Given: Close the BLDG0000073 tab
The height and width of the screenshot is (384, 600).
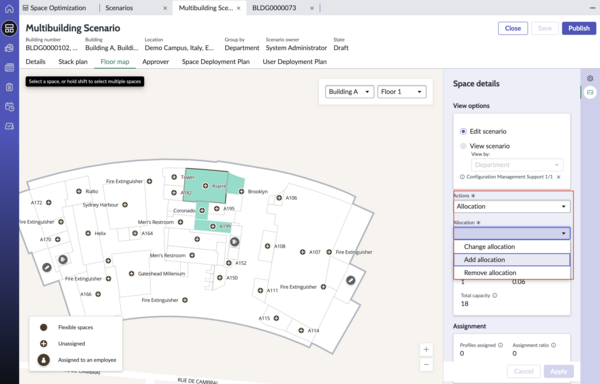Looking at the screenshot, I should 312,8.
